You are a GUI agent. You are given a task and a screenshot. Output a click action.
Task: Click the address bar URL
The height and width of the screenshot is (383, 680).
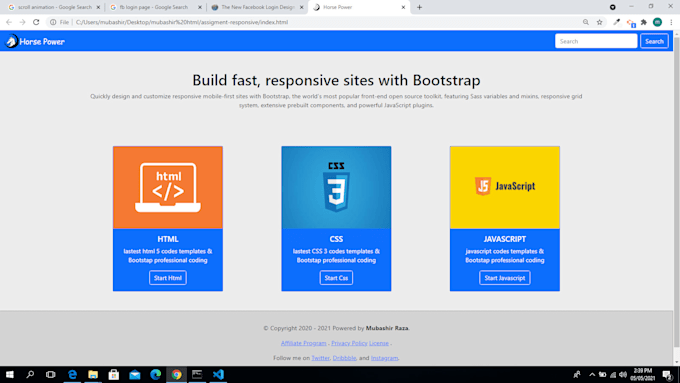click(x=182, y=22)
